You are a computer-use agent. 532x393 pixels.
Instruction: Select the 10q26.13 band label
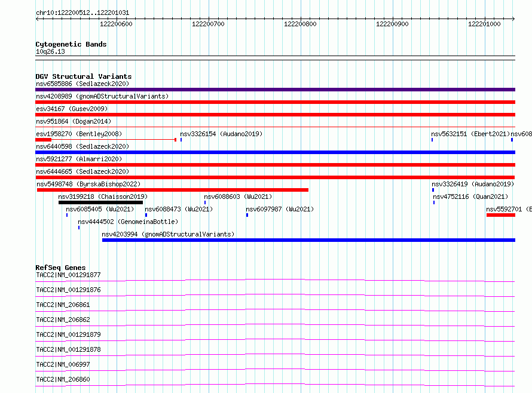pos(50,52)
